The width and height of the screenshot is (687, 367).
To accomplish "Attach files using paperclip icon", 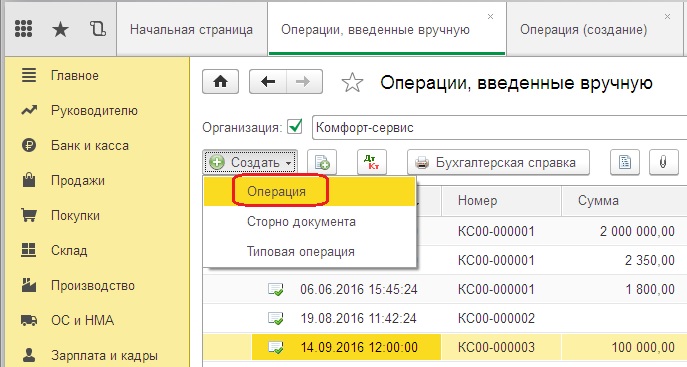I will pyautogui.click(x=664, y=162).
